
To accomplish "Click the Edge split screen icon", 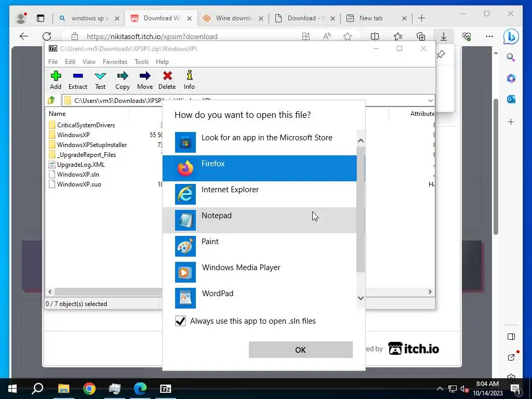I will (x=375, y=36).
